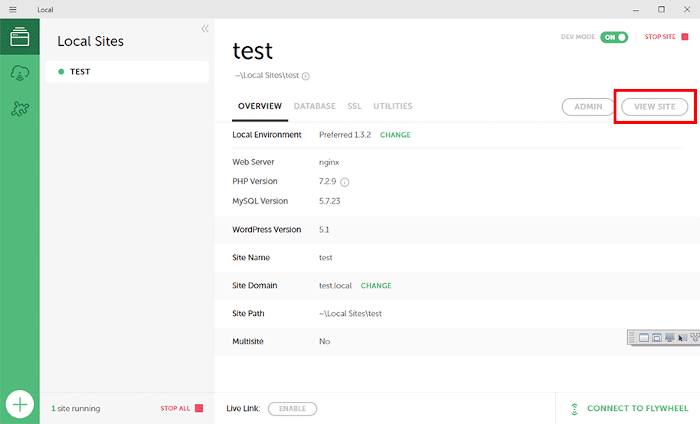The height and width of the screenshot is (424, 700).
Task: Click the Site Name 'test' value
Action: point(325,258)
